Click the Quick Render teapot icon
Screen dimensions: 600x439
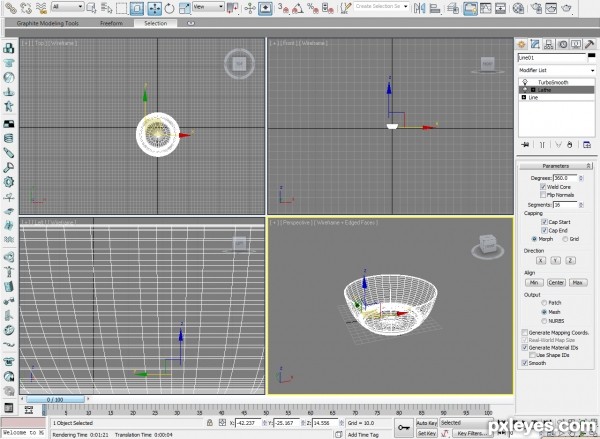tap(566, 8)
